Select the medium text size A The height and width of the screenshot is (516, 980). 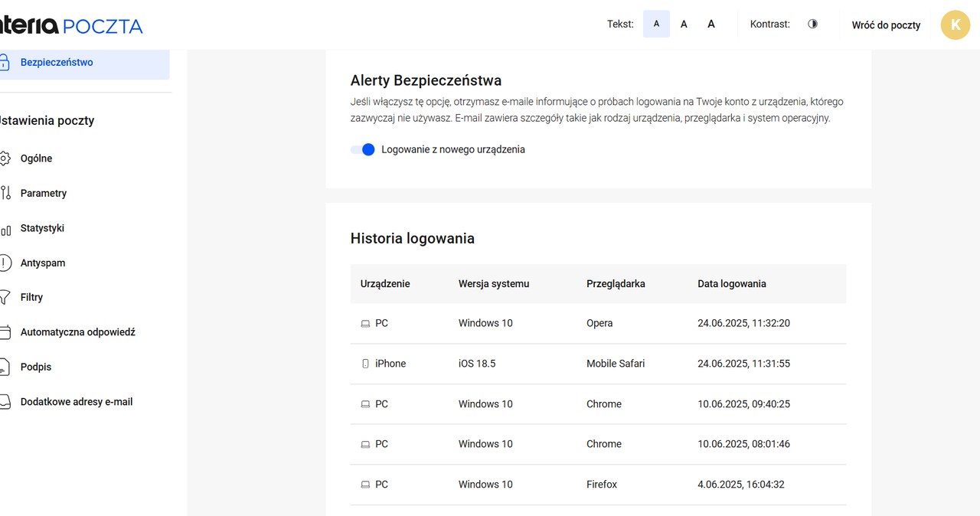click(684, 24)
